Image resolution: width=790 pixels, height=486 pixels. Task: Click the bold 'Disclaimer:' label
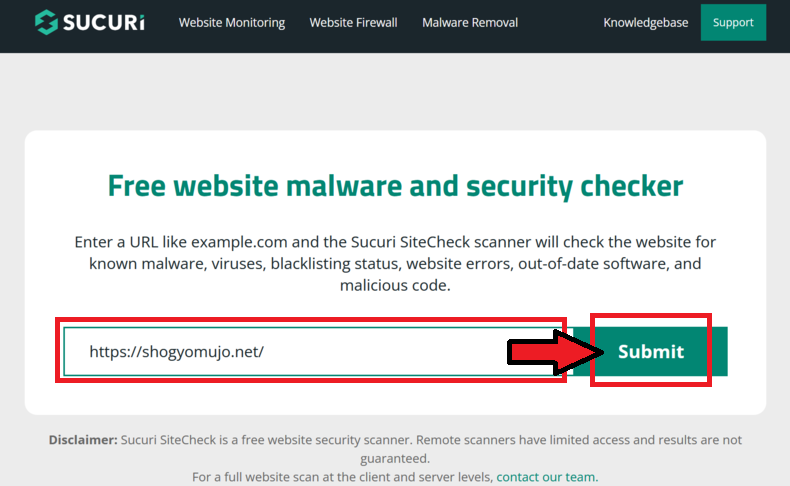[83, 440]
